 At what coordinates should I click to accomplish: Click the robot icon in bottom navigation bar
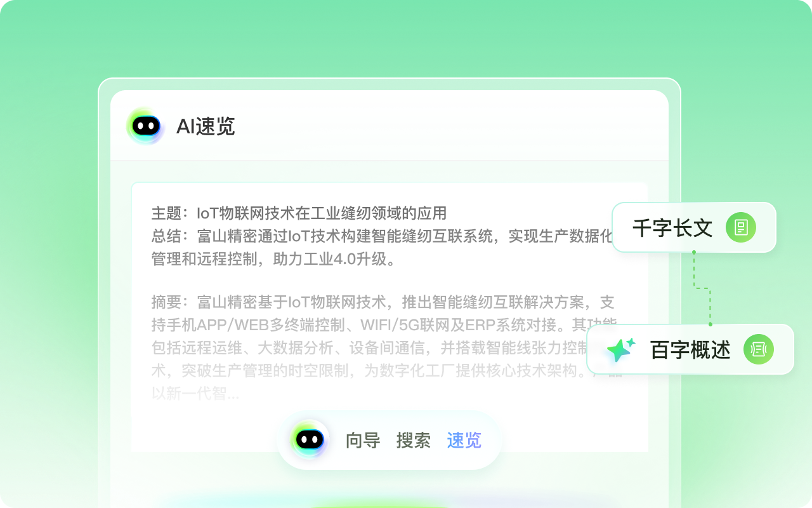[310, 439]
